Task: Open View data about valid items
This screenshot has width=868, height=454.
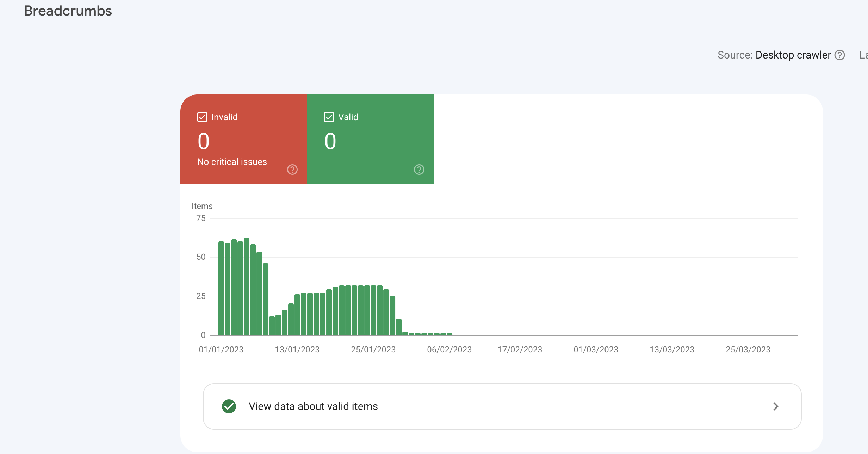Action: click(x=502, y=406)
